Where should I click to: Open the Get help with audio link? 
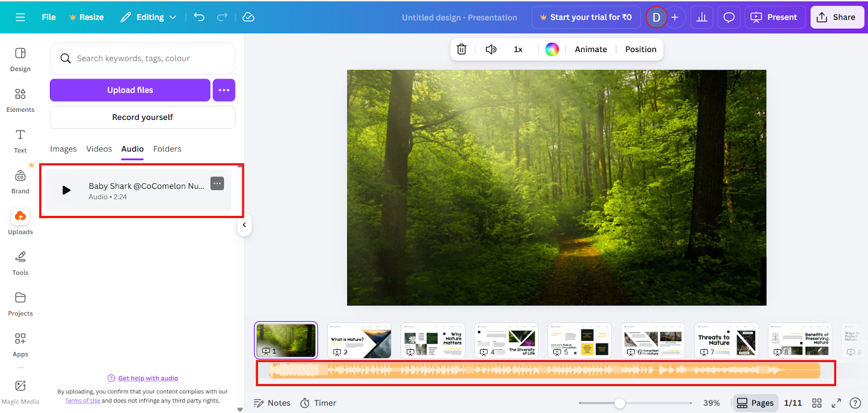coord(148,378)
